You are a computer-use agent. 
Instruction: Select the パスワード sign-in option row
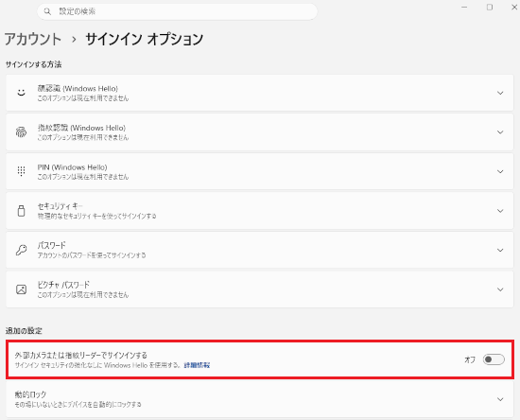pos(260,250)
